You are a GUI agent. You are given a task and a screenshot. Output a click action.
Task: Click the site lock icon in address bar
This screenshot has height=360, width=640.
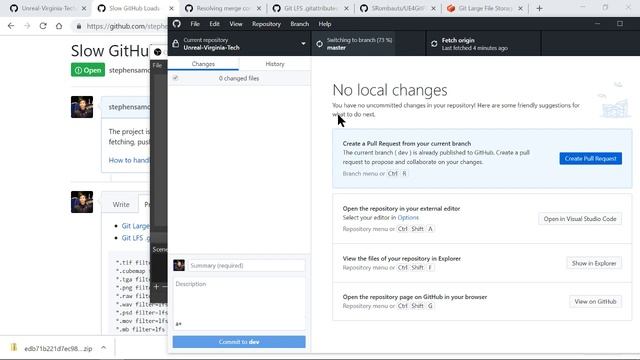tap(78, 26)
